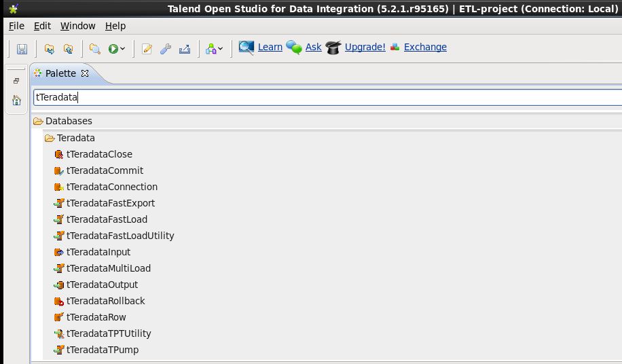Click the pencil notepad toolbar icon
This screenshot has width=622, height=364.
coord(147,49)
